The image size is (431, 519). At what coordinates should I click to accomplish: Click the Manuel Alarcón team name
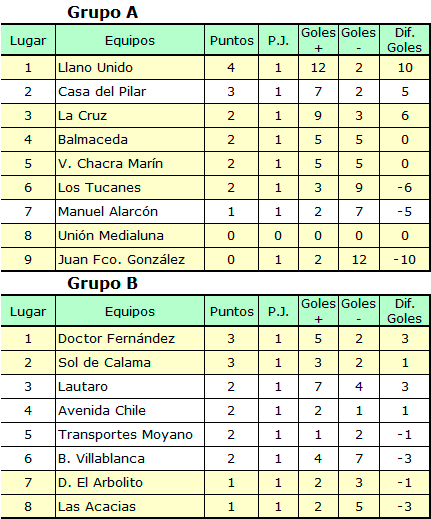(108, 212)
